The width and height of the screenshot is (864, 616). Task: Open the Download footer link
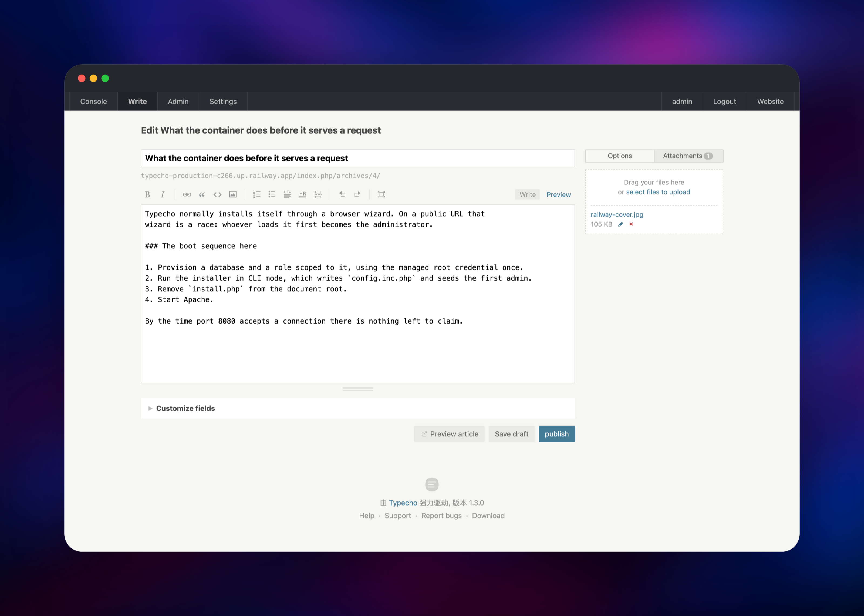click(x=488, y=516)
